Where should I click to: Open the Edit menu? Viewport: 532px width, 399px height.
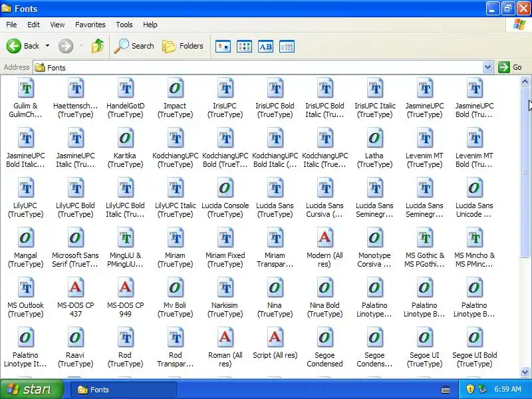(x=33, y=25)
